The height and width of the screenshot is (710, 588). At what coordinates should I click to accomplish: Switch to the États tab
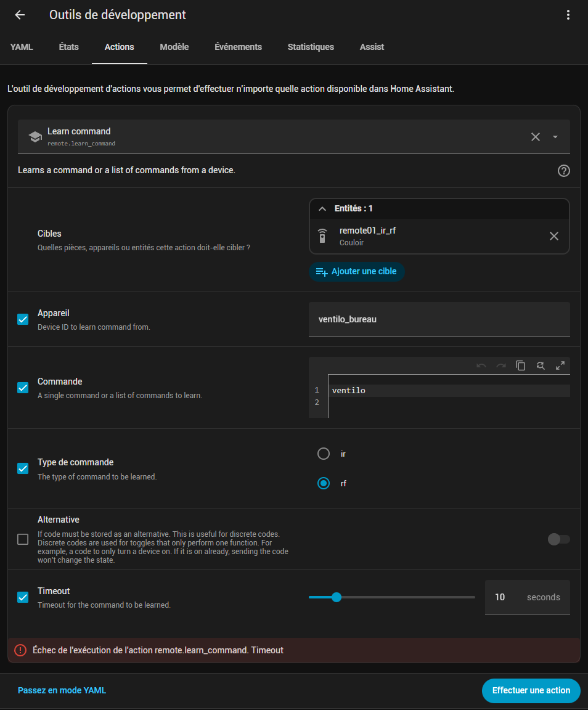click(68, 47)
